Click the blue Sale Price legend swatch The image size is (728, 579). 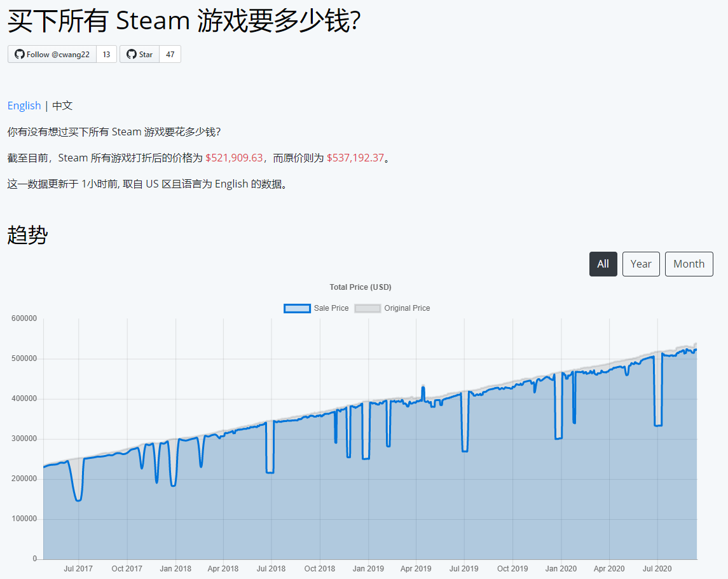coord(297,308)
